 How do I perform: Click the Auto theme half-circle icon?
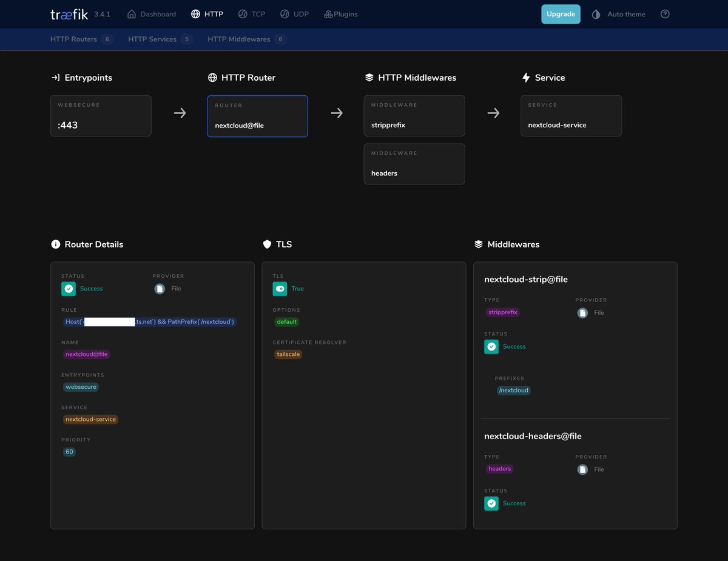(596, 14)
